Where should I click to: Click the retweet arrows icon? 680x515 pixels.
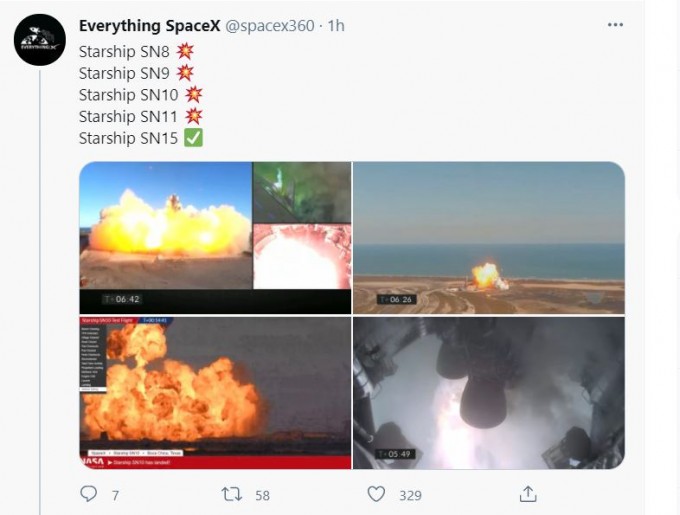pos(232,494)
